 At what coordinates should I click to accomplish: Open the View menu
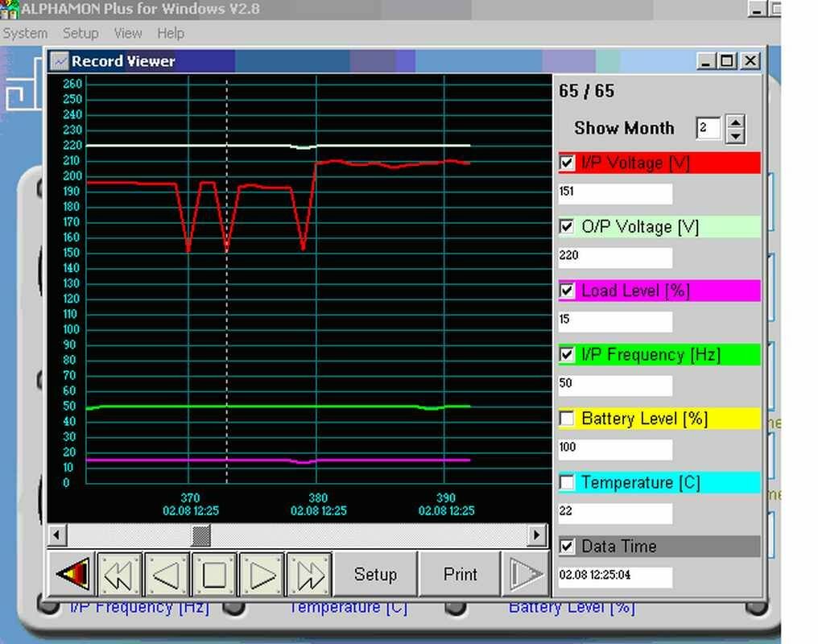tap(127, 33)
